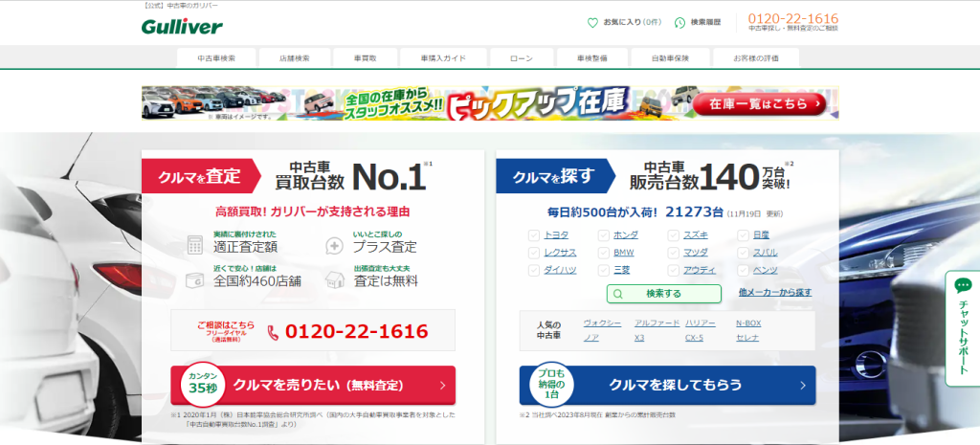
Task: Enable the スズキ maker checkbox
Action: tap(674, 234)
